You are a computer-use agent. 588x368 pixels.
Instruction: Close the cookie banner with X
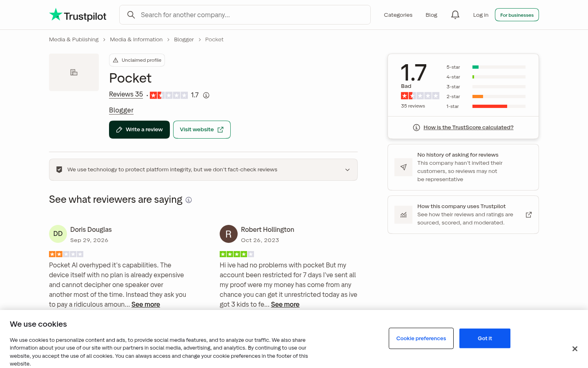[575, 349]
